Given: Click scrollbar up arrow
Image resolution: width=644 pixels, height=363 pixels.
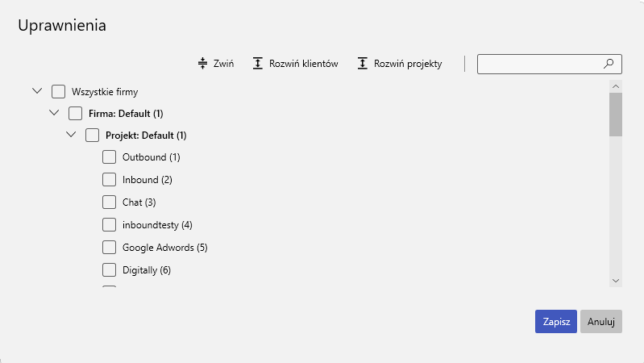Looking at the screenshot, I should pyautogui.click(x=616, y=86).
